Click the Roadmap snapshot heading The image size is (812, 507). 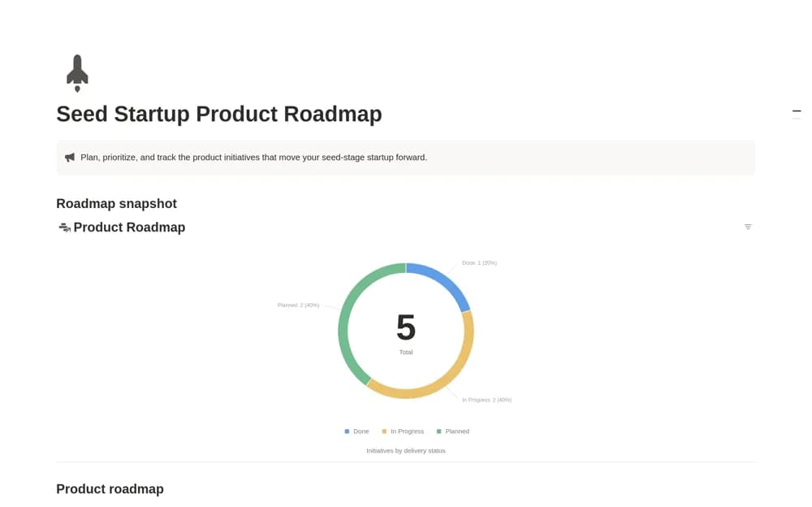click(x=116, y=204)
